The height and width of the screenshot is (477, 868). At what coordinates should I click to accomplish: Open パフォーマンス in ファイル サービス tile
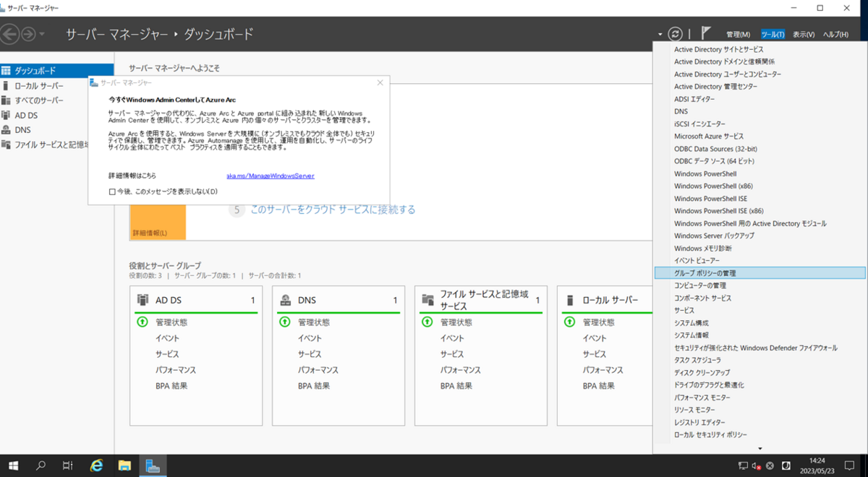pos(460,370)
